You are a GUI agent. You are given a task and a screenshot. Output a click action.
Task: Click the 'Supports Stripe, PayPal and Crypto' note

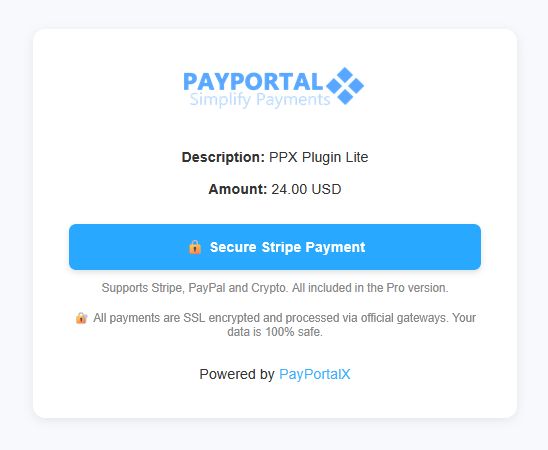(x=195, y=288)
